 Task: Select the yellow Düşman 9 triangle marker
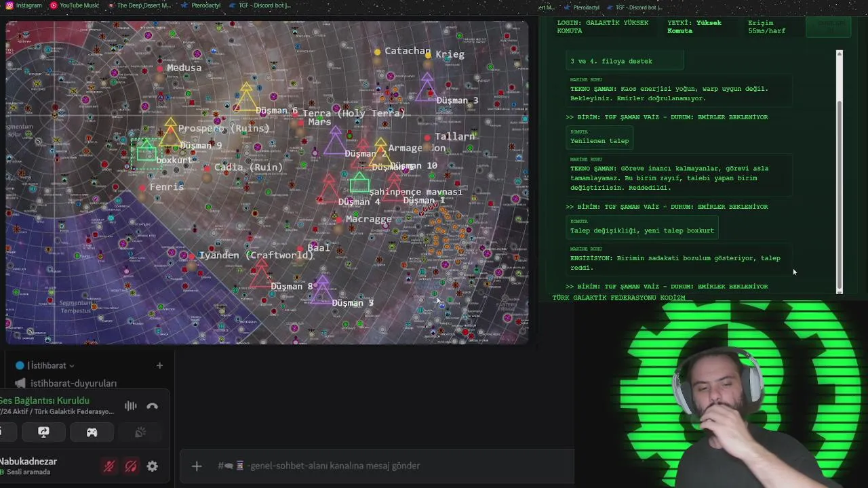[x=170, y=132]
